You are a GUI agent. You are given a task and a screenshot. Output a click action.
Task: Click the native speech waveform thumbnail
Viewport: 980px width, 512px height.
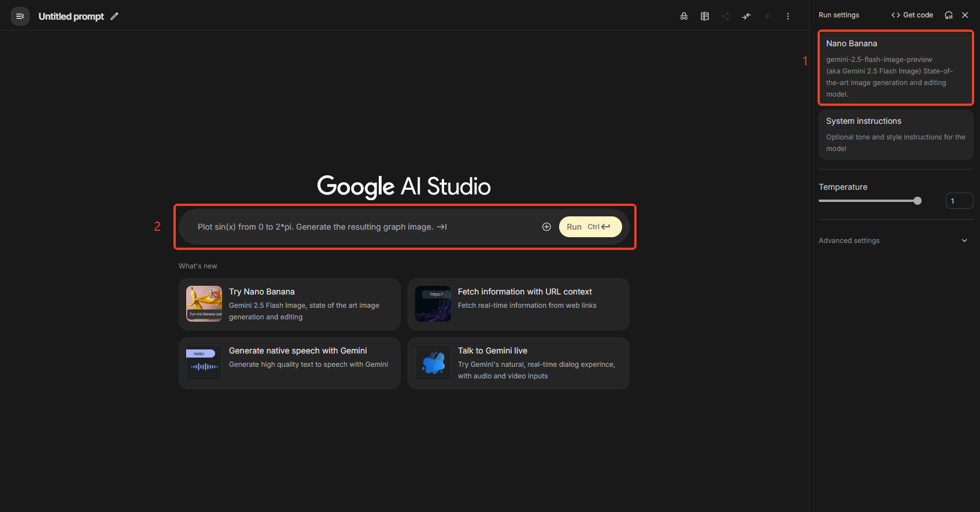click(x=204, y=363)
